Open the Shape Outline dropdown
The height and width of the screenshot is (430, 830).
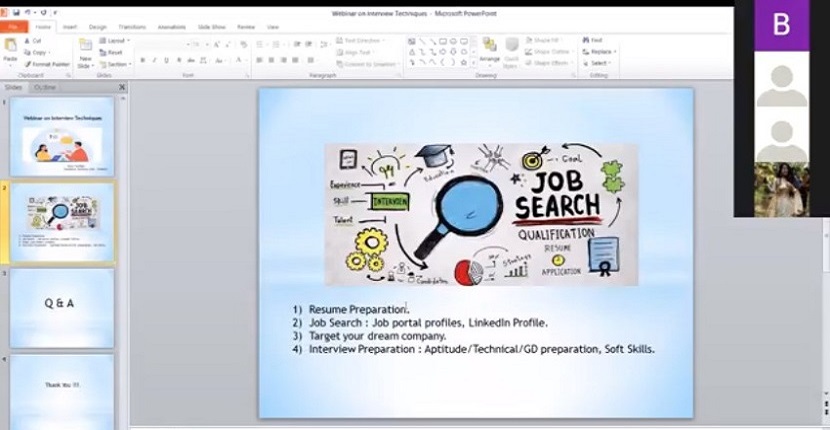[x=550, y=52]
